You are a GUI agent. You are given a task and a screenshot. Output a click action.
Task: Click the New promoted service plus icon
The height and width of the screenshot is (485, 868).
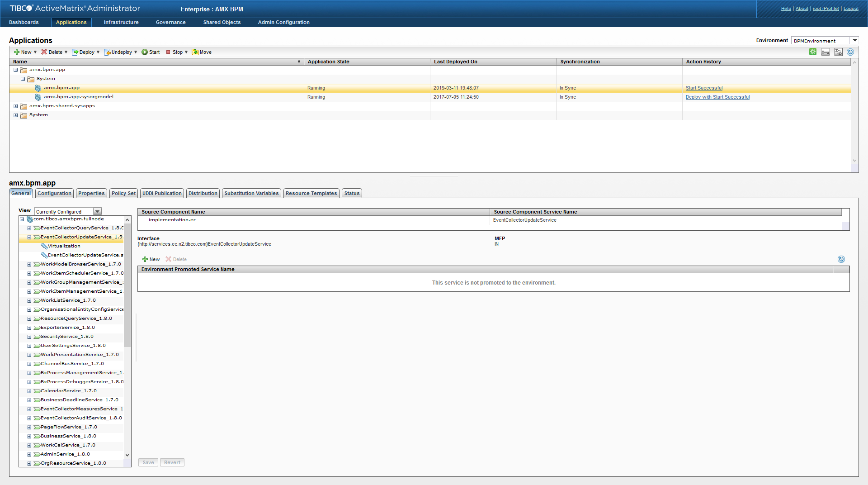coord(145,259)
